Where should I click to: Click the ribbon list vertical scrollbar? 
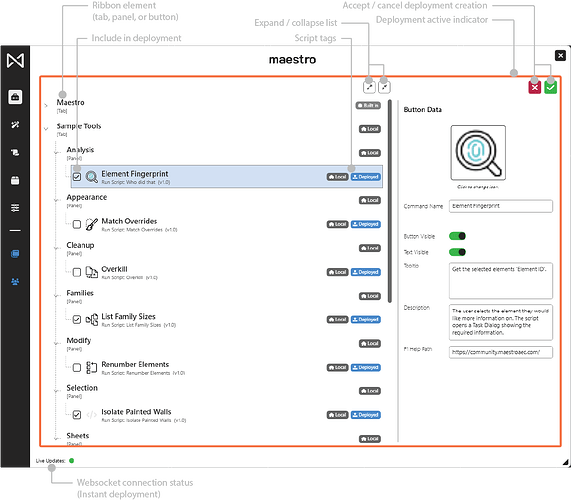pos(390,201)
